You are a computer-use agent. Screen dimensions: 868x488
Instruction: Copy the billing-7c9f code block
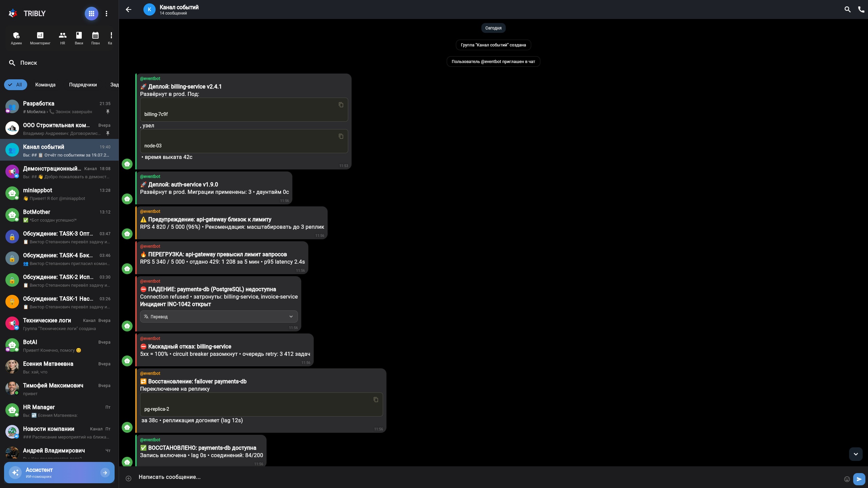coord(341,105)
